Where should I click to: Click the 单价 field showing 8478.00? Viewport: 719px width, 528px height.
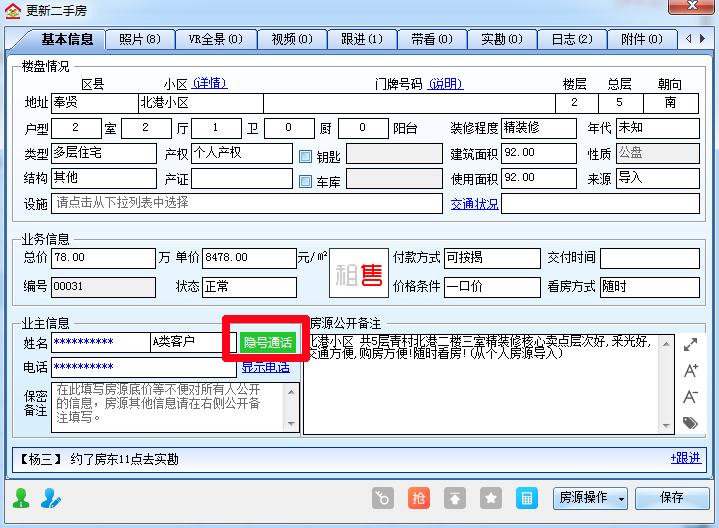249,258
